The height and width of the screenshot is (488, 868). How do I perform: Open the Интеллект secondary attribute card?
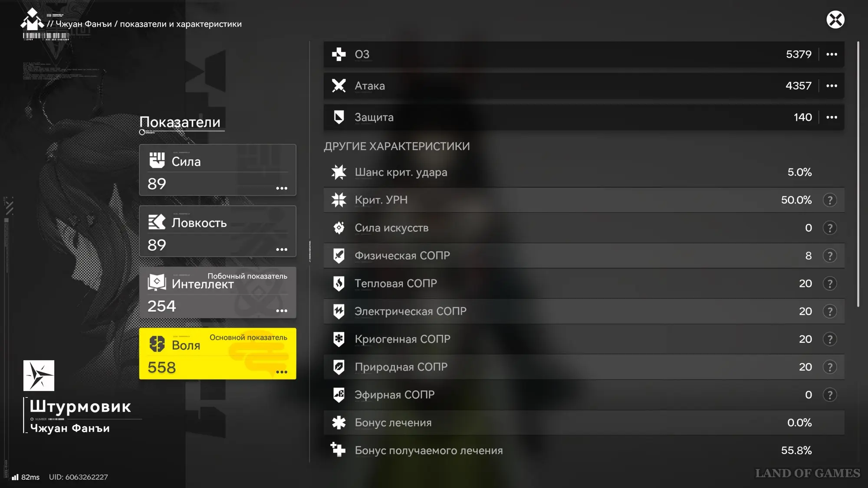click(x=217, y=292)
